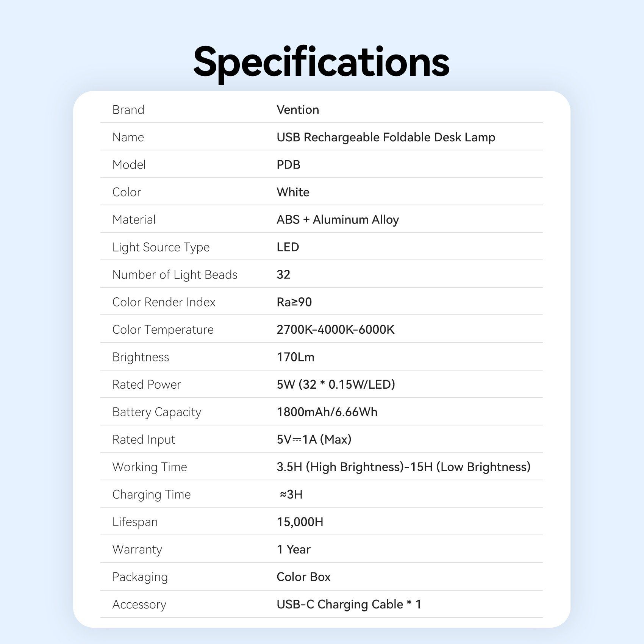
Task: Select the Rated Power label
Action: pos(147,385)
